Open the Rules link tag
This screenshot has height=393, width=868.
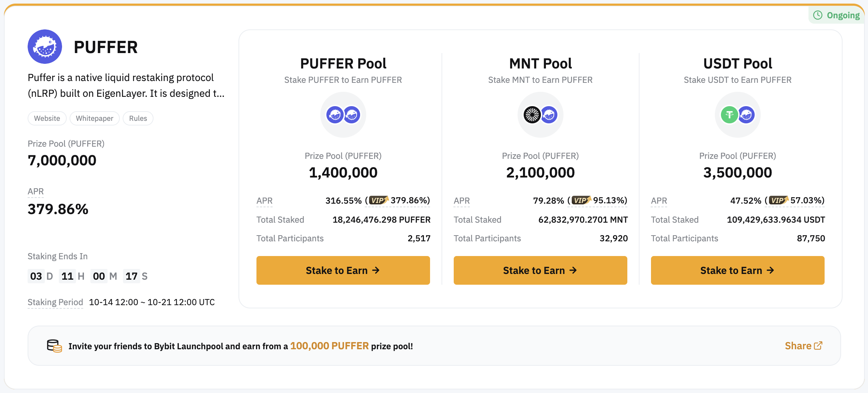tap(138, 118)
